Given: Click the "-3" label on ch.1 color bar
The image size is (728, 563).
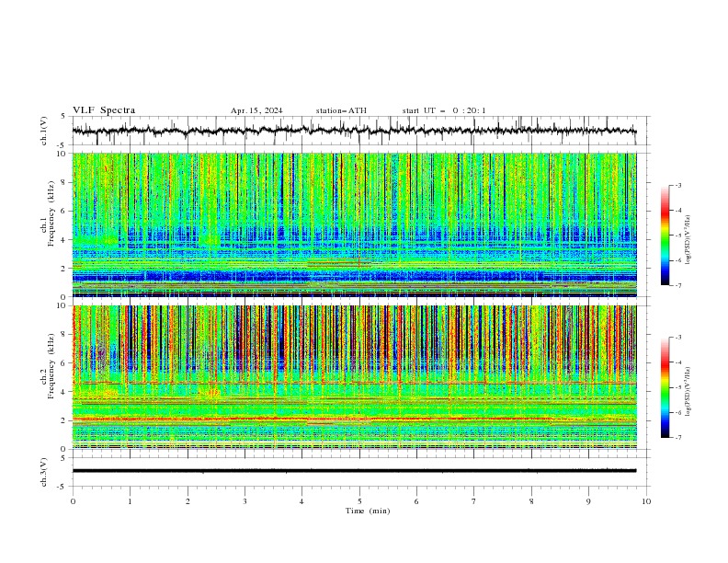Looking at the screenshot, I should (x=677, y=185).
